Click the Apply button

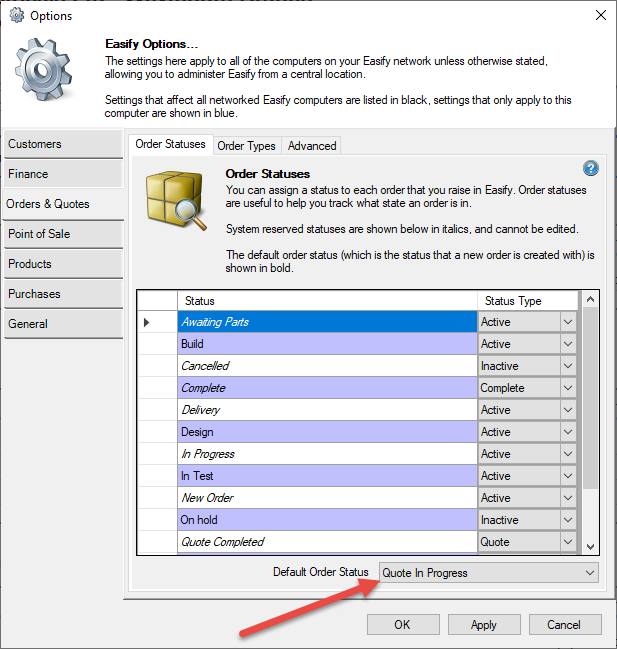483,625
